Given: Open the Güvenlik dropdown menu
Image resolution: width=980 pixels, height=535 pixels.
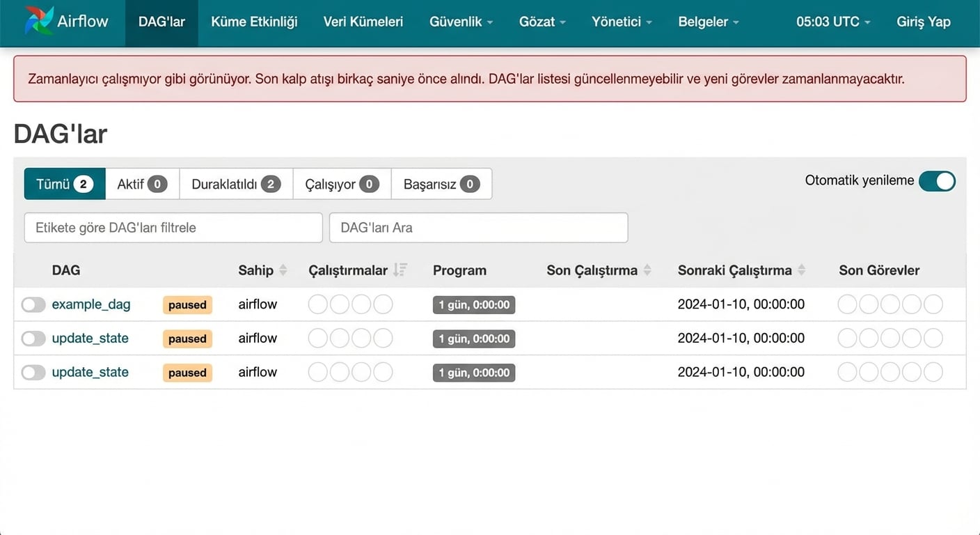Looking at the screenshot, I should click(x=461, y=22).
